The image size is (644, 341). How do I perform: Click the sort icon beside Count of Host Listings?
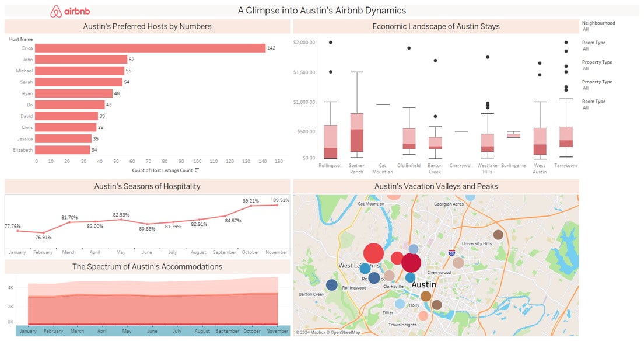[x=197, y=170]
